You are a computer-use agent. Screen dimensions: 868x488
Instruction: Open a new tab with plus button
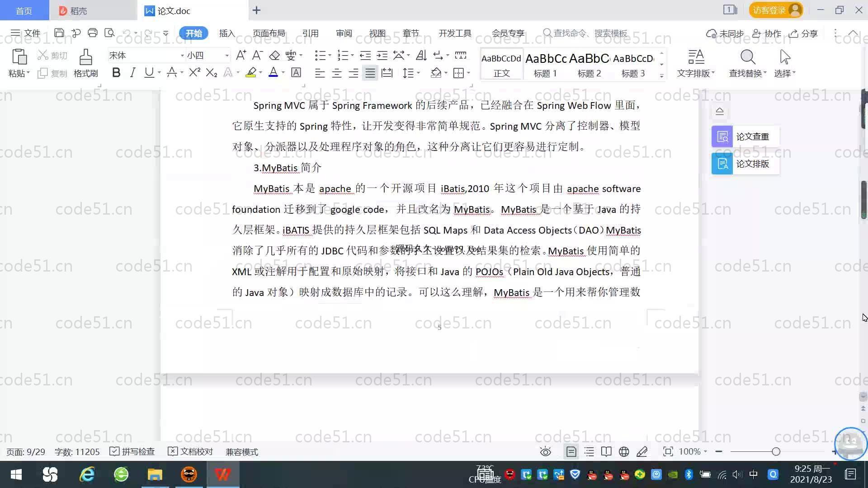[256, 10]
